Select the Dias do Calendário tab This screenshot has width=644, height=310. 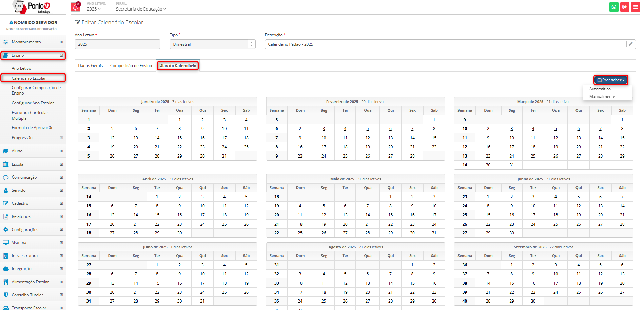click(178, 66)
